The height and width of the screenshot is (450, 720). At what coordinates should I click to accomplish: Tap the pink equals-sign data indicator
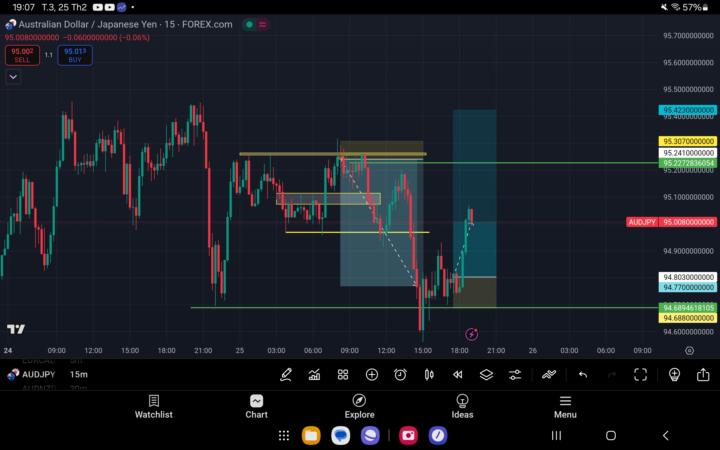pyautogui.click(x=263, y=24)
